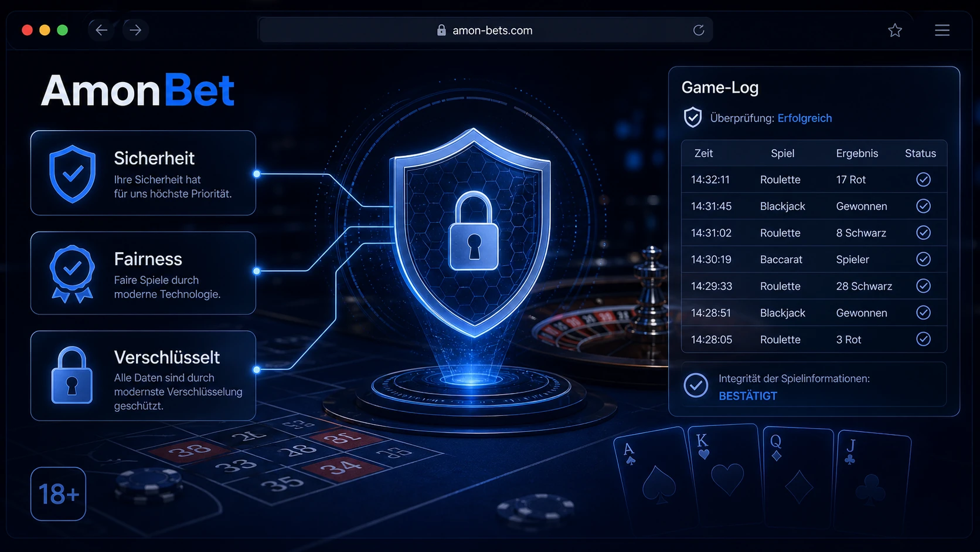The image size is (980, 552).
Task: Focus the amon-bets.com address bar
Action: click(x=485, y=30)
